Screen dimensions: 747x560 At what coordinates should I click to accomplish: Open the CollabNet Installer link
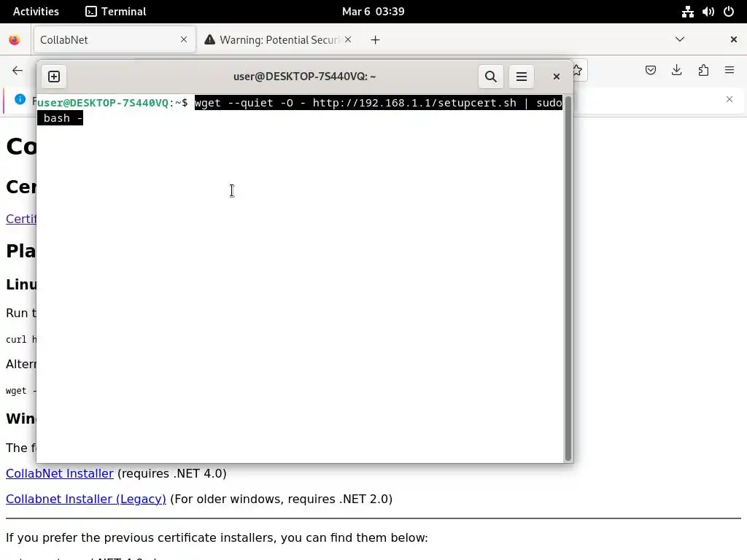point(60,473)
